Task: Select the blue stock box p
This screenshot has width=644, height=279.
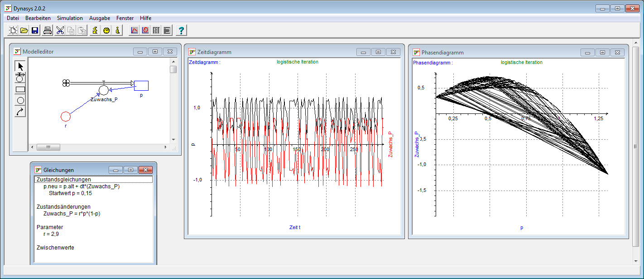Action: [141, 85]
